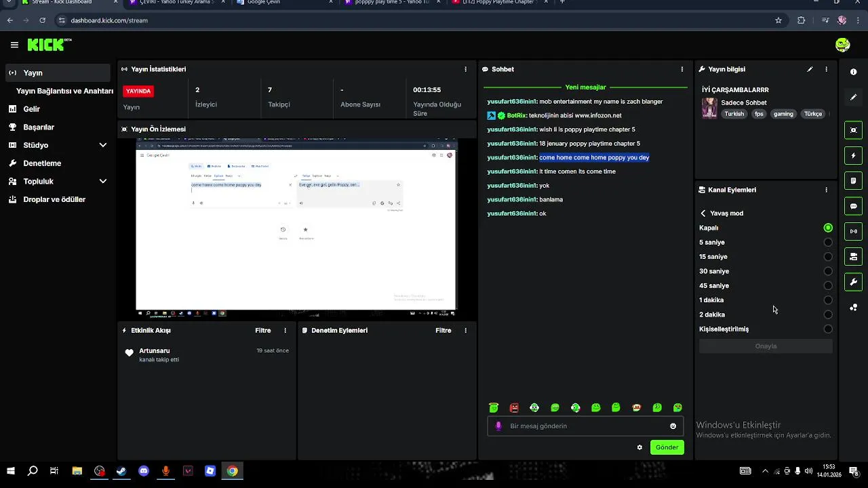Toggle the broadcast signal widget icon
Screen dimensions: 868x488
[853, 231]
